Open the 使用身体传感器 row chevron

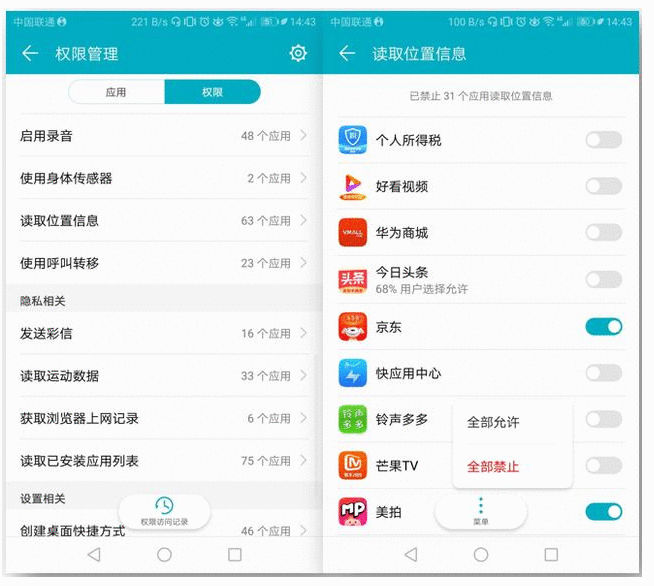(304, 178)
